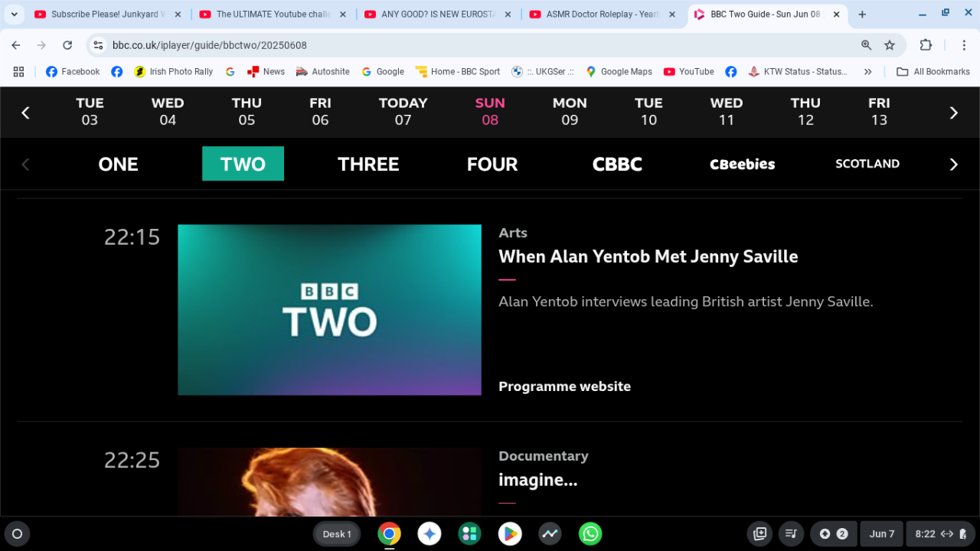This screenshot has height=551, width=980.
Task: Switch to the CBeebies channel guide
Action: coord(743,164)
